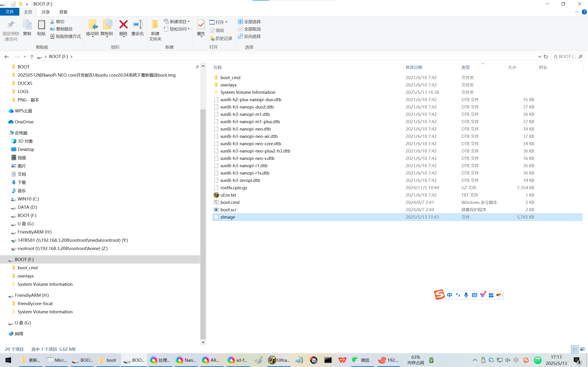Switch to large thumbnails view icon

[x=582, y=349]
